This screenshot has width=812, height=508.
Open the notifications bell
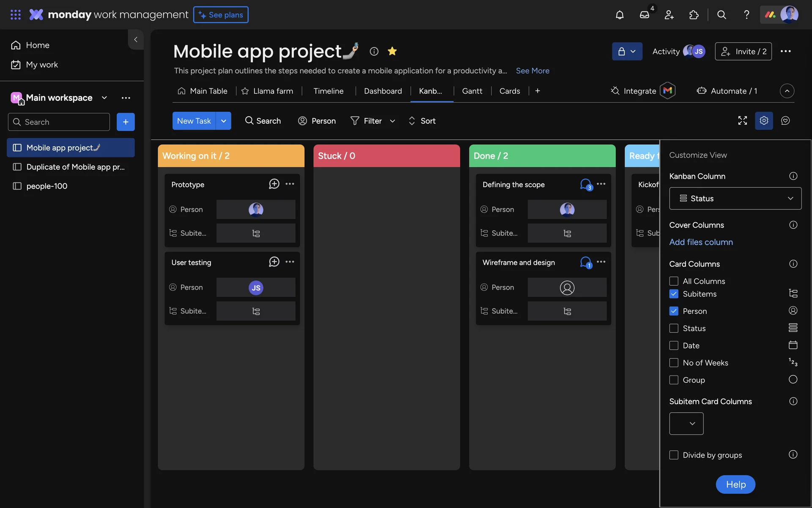pyautogui.click(x=620, y=15)
